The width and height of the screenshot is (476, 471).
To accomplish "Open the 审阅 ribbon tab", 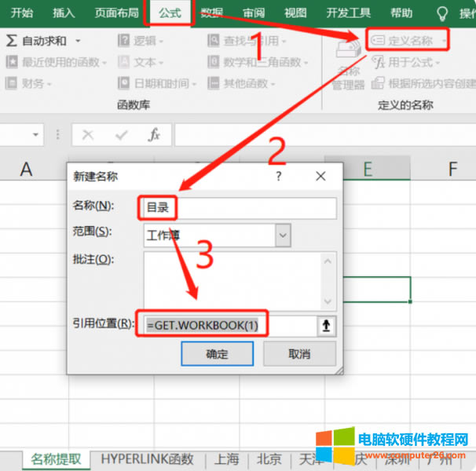I will (254, 13).
